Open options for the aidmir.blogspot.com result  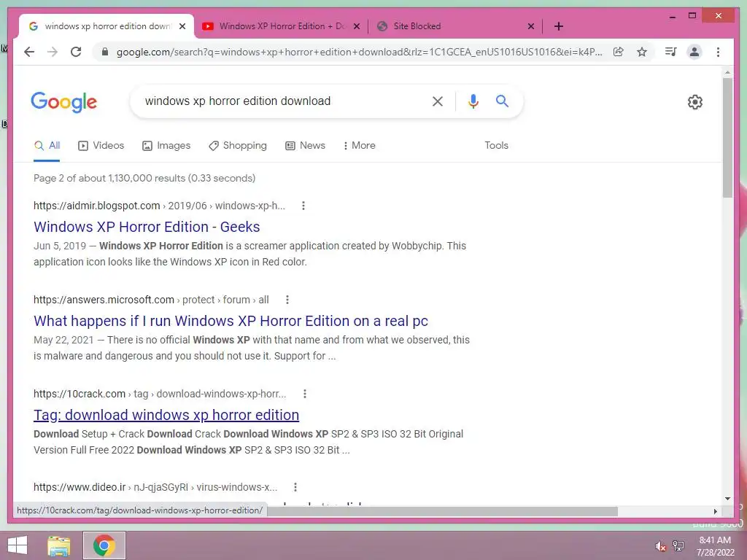pos(303,206)
